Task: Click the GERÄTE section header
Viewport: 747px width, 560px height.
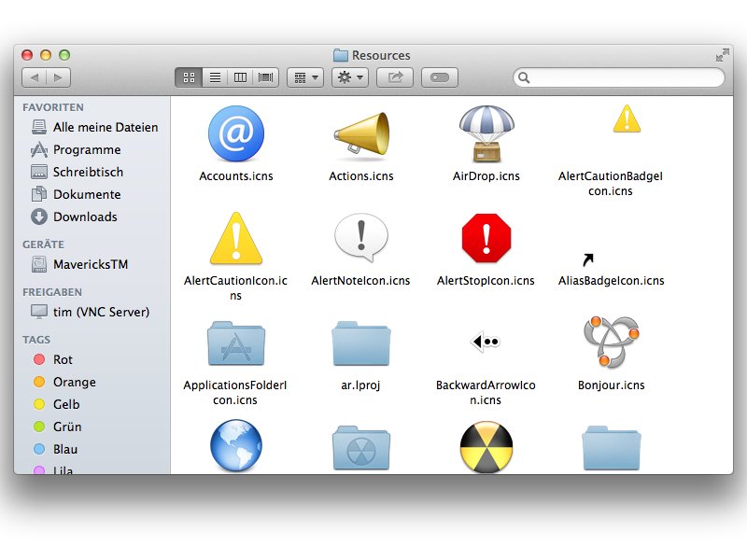Action: point(43,245)
